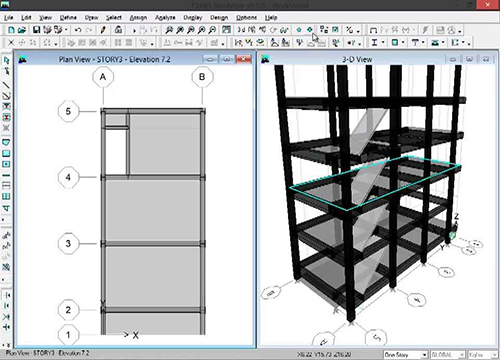Expand the Steel Frame Design I dropdown arrow
Screen dimensions: 500x360
point(383,43)
